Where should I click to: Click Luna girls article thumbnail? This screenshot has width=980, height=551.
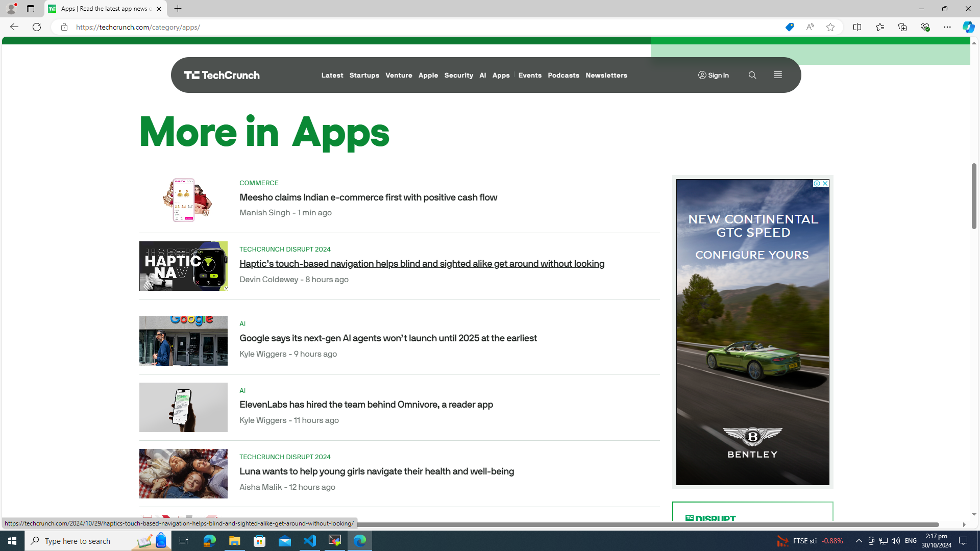[183, 473]
